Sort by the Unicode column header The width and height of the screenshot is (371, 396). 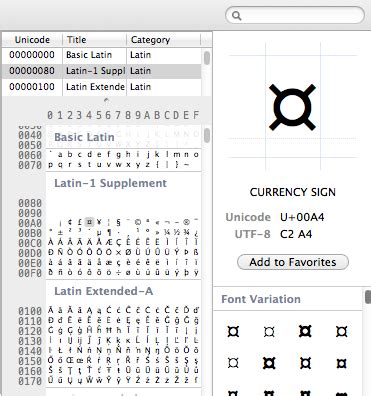pyautogui.click(x=32, y=40)
